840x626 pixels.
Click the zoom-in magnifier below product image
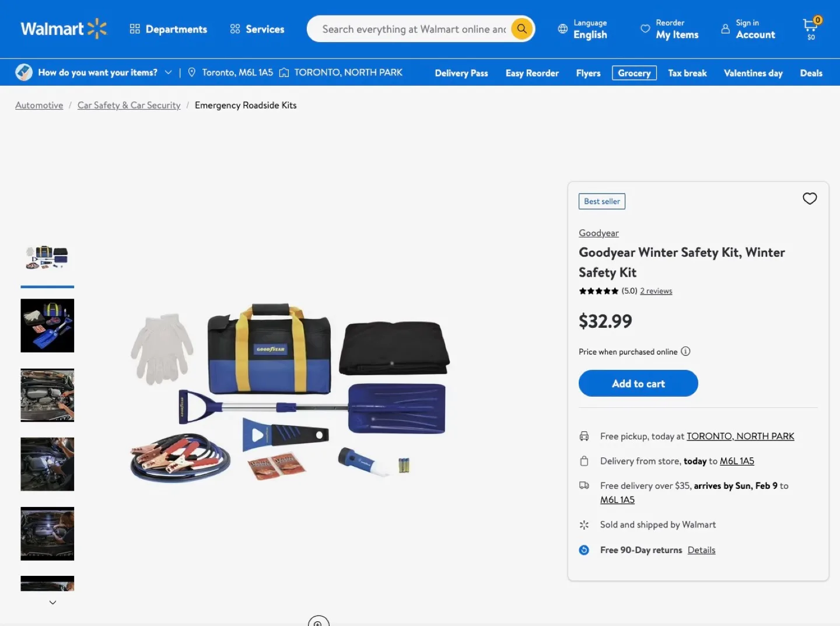point(318,622)
